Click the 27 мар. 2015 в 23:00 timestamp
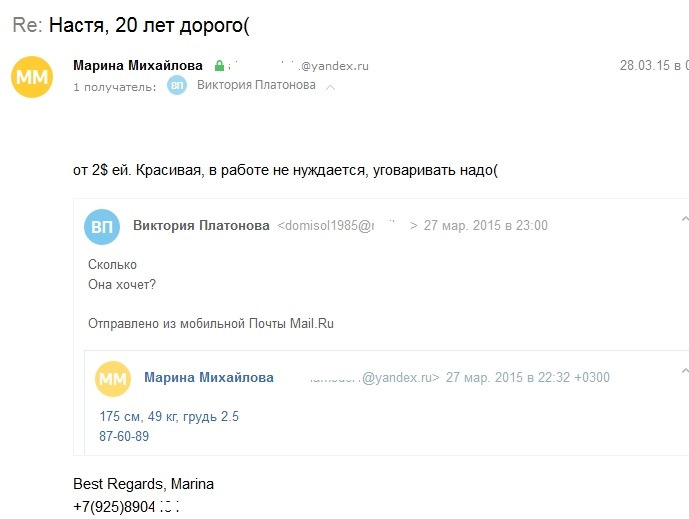The height and width of the screenshot is (519, 689). click(486, 225)
